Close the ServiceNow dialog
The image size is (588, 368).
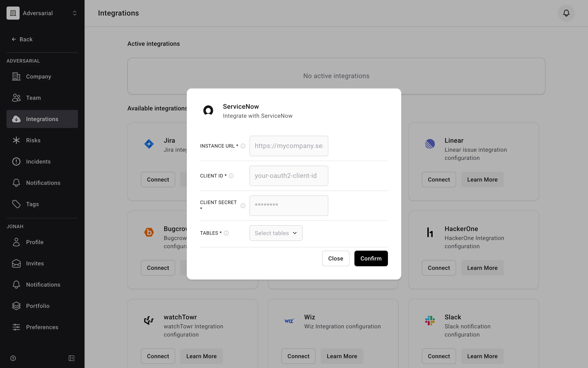(x=336, y=258)
